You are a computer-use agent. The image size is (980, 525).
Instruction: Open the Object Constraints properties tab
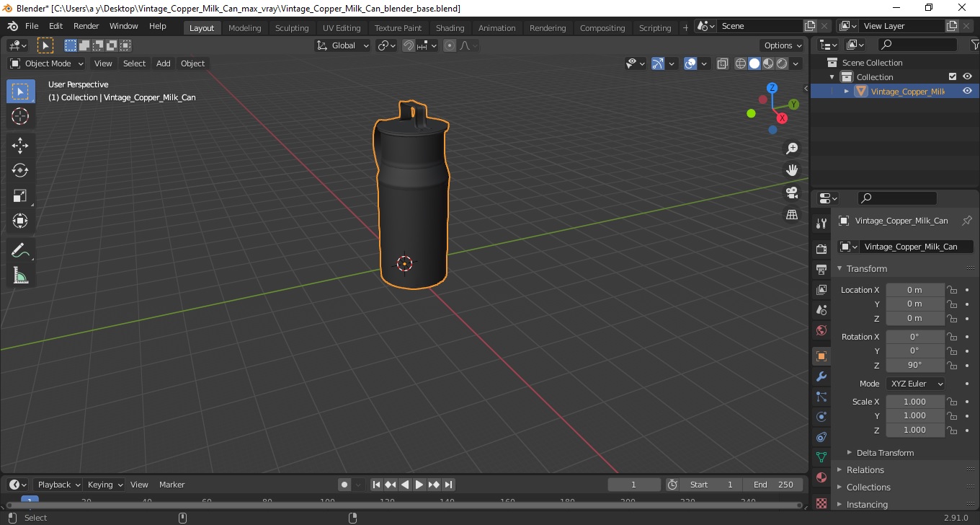point(821,437)
